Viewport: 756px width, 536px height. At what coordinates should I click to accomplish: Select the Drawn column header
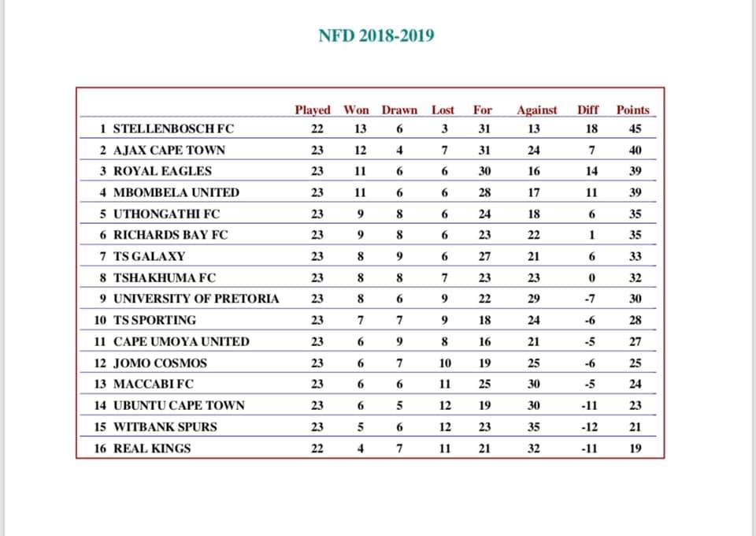coord(399,110)
